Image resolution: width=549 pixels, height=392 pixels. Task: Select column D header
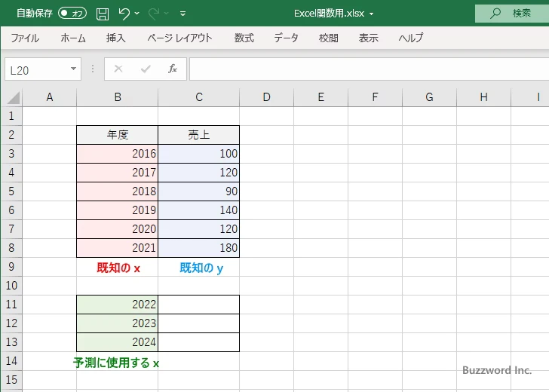(x=267, y=97)
